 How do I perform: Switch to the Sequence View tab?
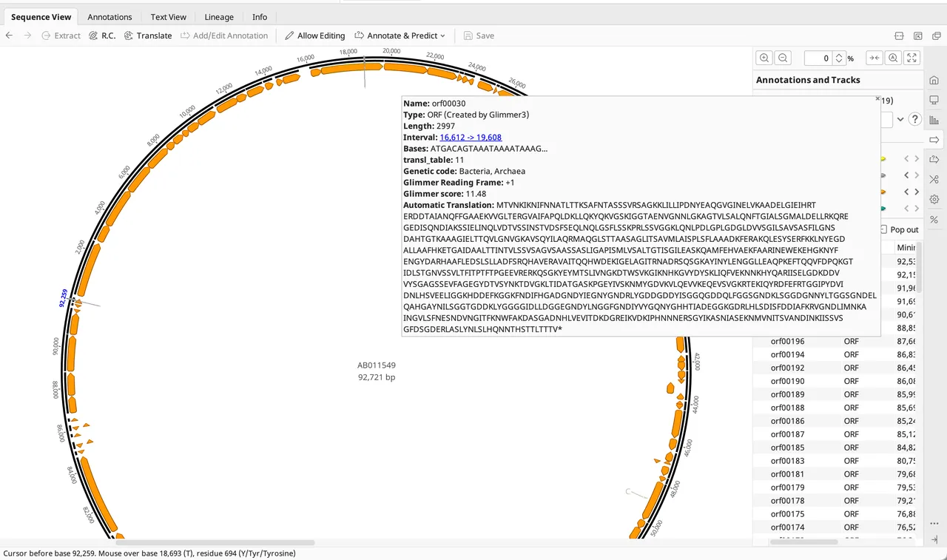[x=41, y=17]
